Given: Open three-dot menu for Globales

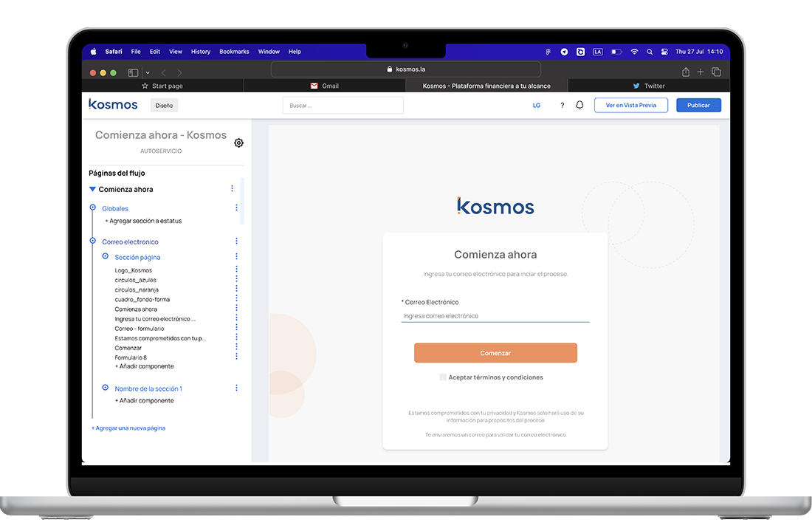Looking at the screenshot, I should (237, 208).
